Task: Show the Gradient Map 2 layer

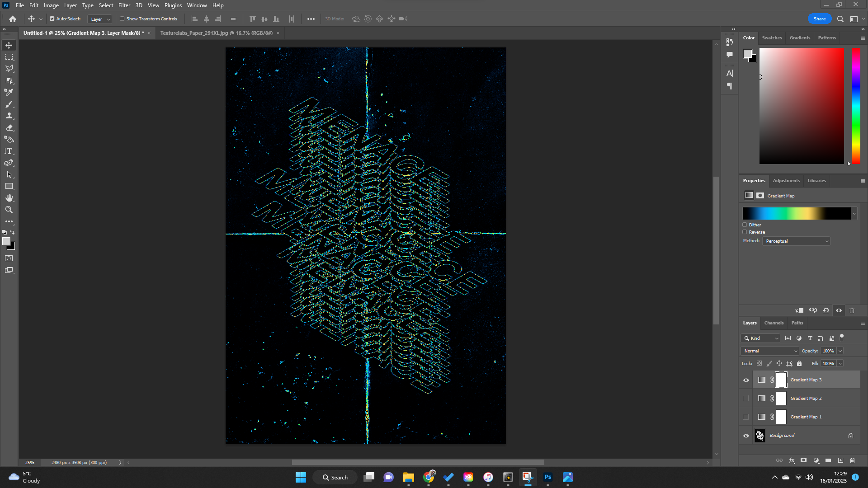Action: 746,398
